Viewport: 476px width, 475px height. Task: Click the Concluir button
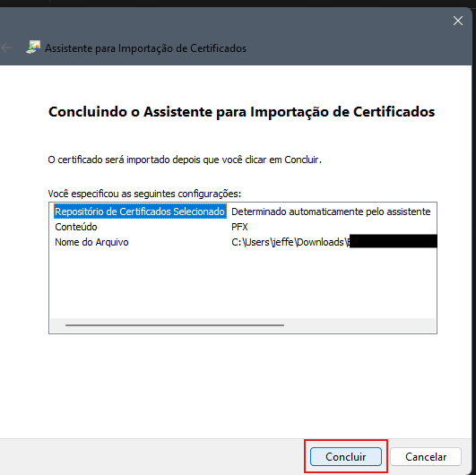tap(346, 456)
